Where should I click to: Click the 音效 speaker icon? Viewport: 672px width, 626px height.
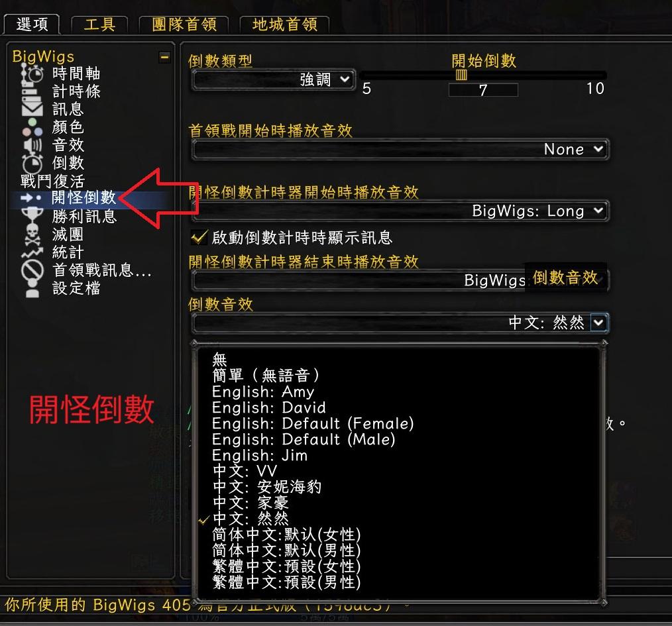pos(32,145)
